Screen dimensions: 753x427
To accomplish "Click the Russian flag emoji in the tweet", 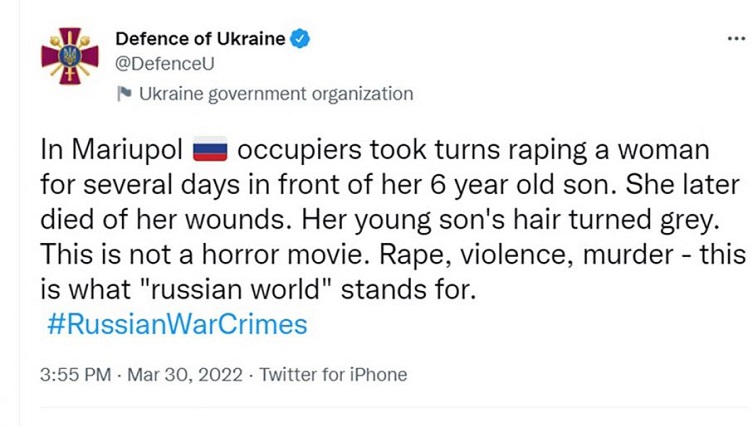I will pos(210,149).
